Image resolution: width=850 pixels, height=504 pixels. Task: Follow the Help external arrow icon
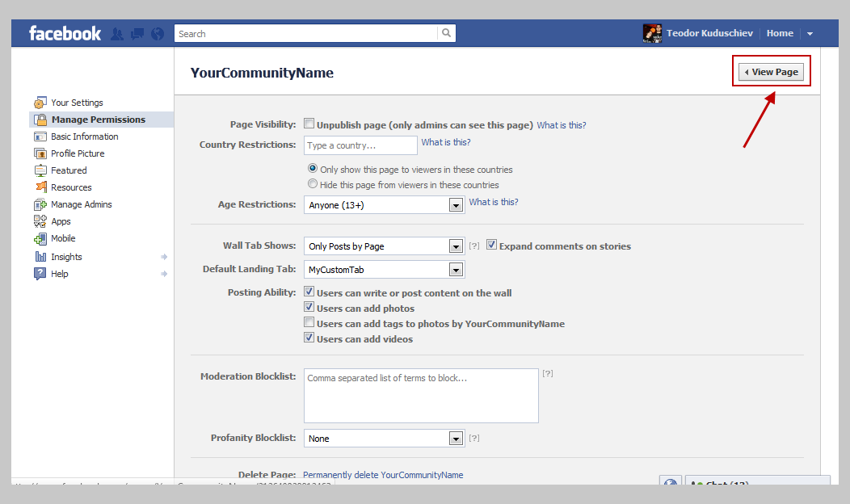164,274
